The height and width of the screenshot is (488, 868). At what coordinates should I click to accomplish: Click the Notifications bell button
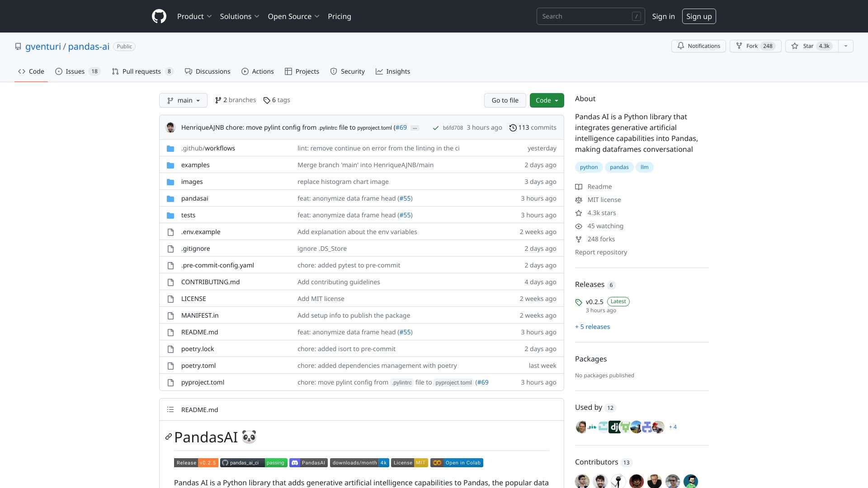698,46
